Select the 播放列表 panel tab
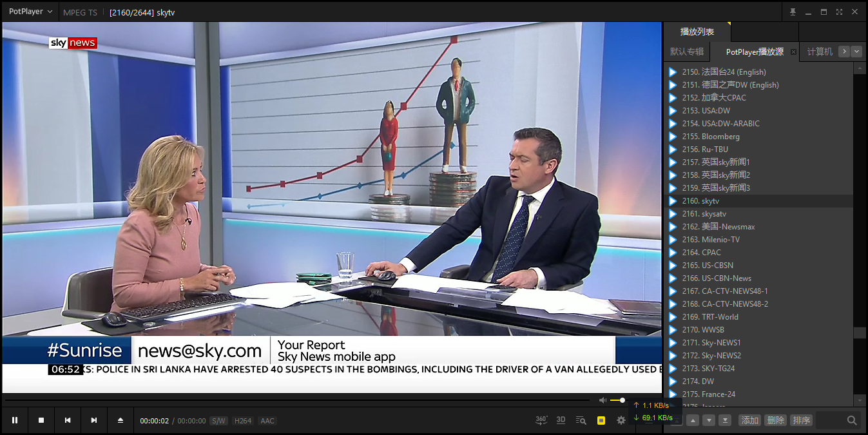Screen dimensions: 868x435 tap(697, 32)
